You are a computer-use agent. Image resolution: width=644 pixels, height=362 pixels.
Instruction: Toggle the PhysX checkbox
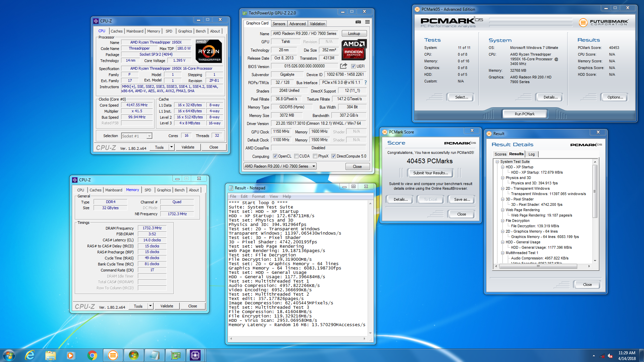[x=315, y=156]
